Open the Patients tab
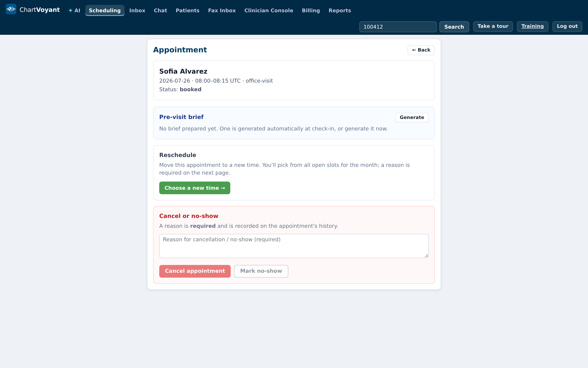588x368 pixels. pyautogui.click(x=187, y=10)
